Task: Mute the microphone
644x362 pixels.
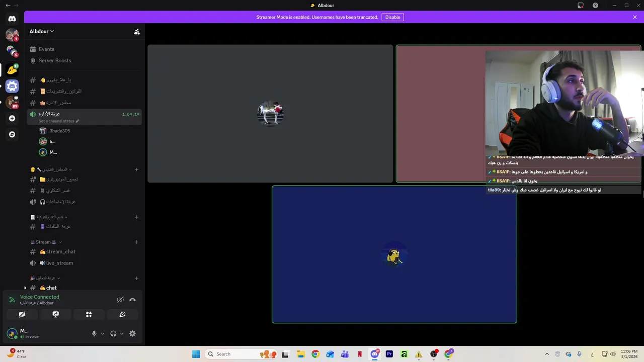Action: [94, 333]
